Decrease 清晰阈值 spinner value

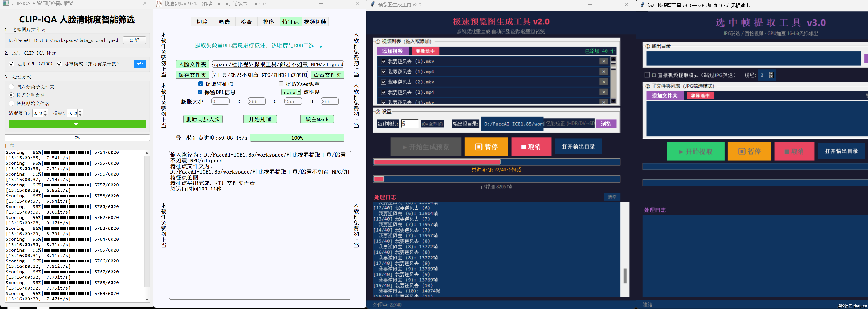point(45,115)
